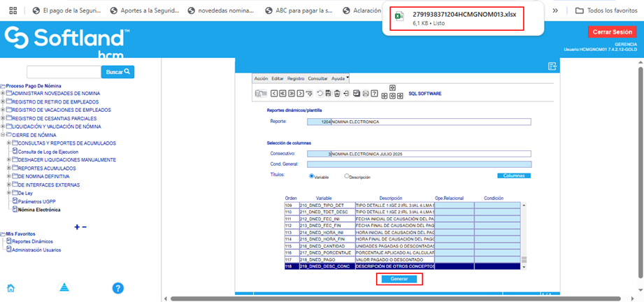The height and width of the screenshot is (302, 644).
Task: Open the Consultar menu
Action: (x=317, y=78)
